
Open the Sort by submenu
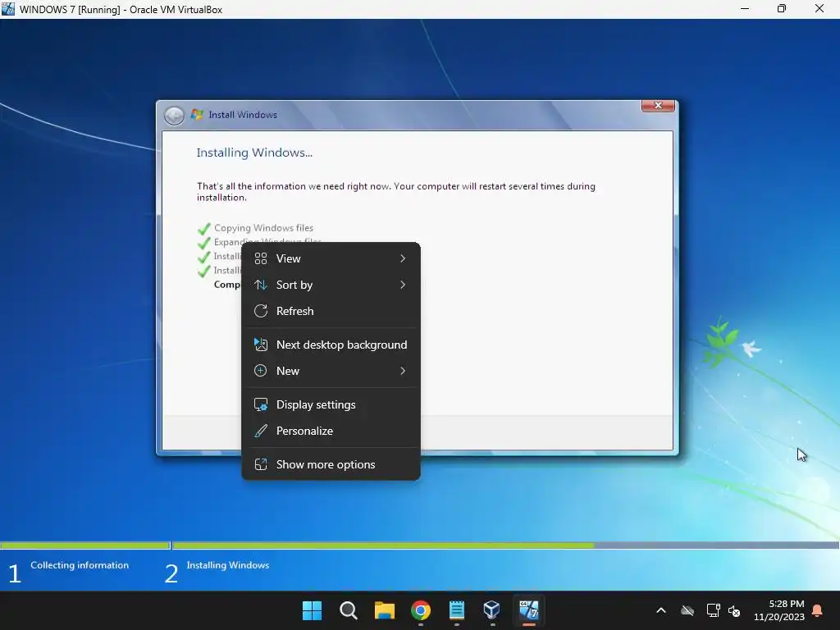[331, 285]
